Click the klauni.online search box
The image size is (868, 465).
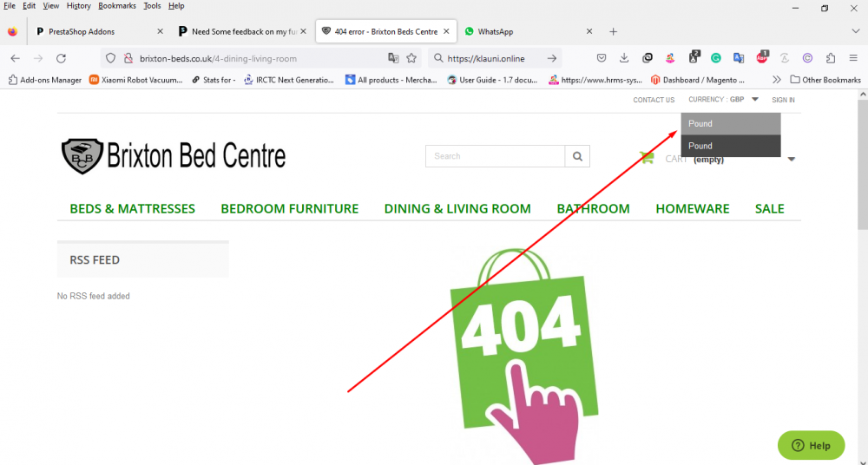[x=495, y=58]
